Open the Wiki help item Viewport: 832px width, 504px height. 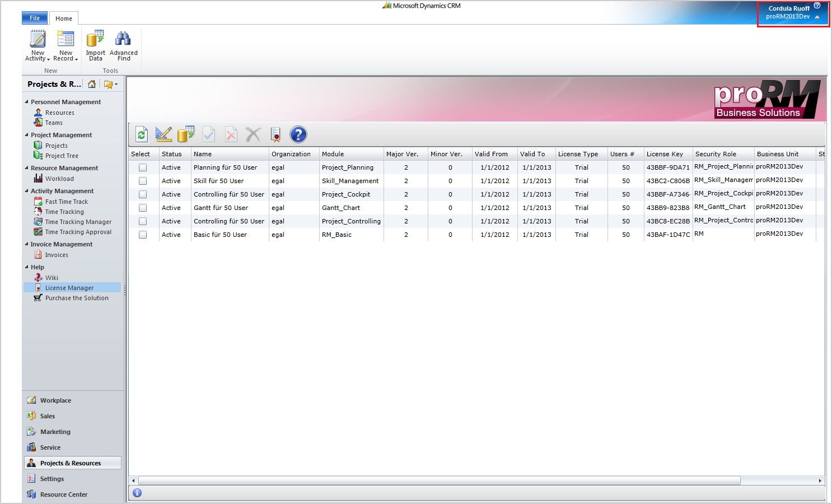[52, 278]
